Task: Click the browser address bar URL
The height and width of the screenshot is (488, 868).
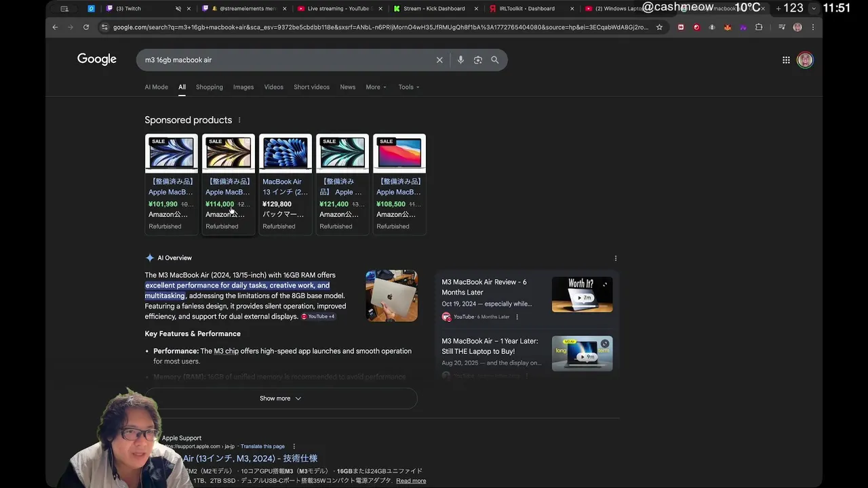Action: pos(380,27)
